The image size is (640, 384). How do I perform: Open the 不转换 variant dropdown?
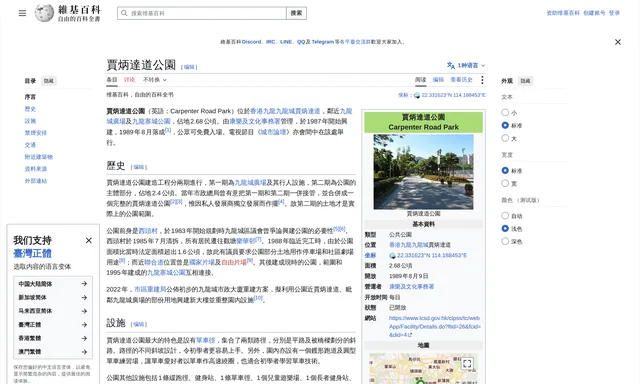[155, 80]
